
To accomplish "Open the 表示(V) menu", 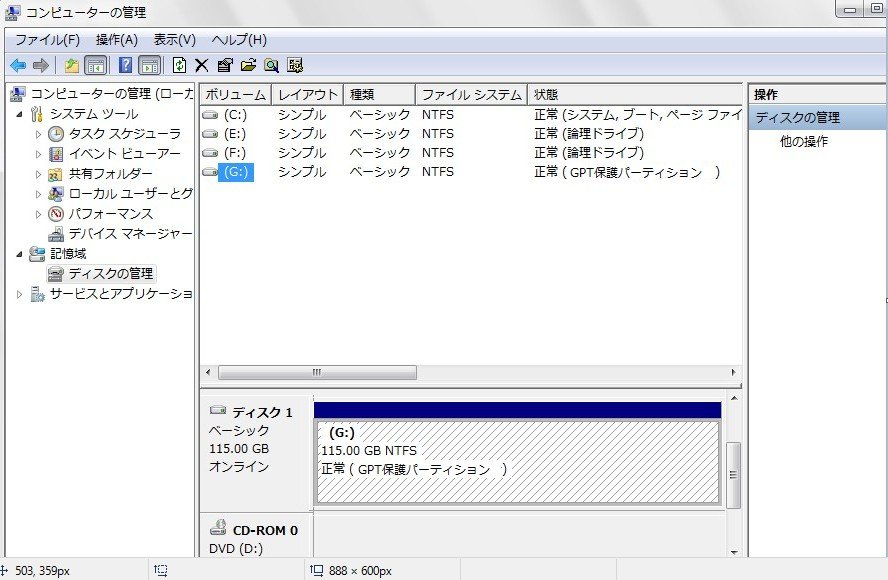I will tap(174, 40).
